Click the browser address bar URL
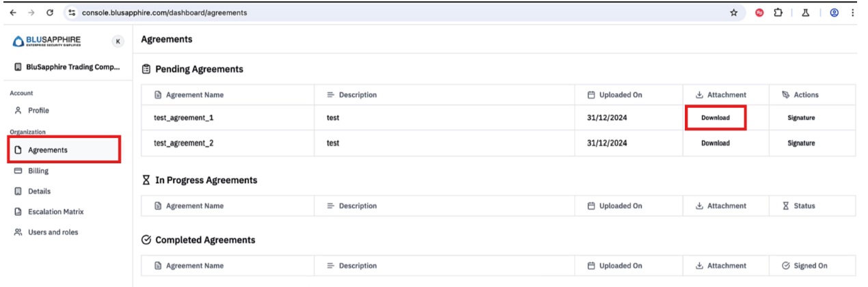 [164, 12]
